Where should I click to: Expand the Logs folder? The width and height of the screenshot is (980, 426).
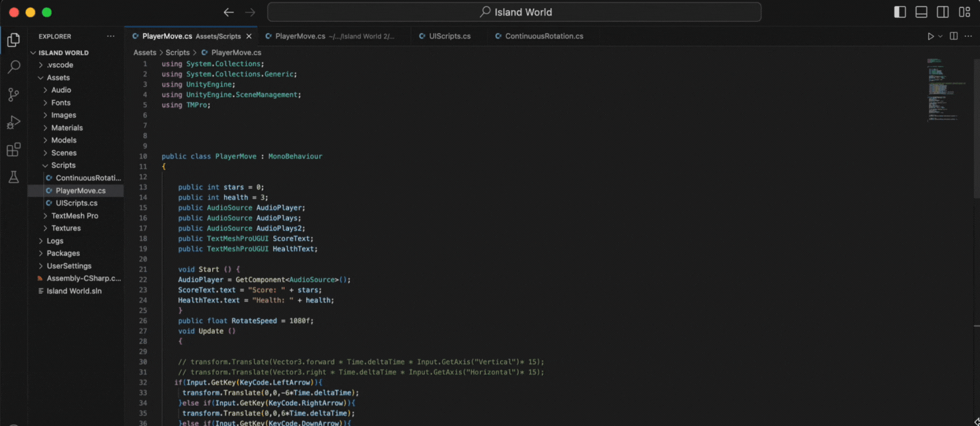pyautogui.click(x=76, y=241)
